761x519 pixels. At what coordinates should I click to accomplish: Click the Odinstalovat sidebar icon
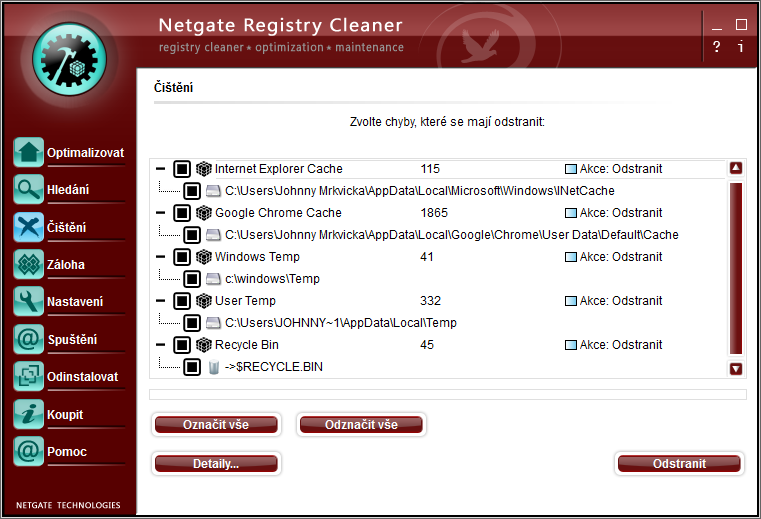29,377
